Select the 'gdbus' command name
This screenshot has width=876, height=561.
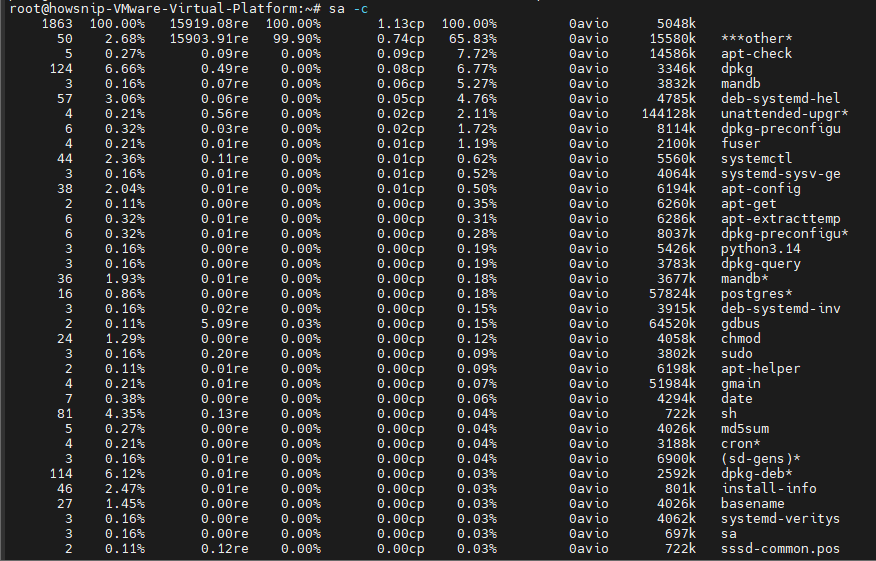pos(740,324)
